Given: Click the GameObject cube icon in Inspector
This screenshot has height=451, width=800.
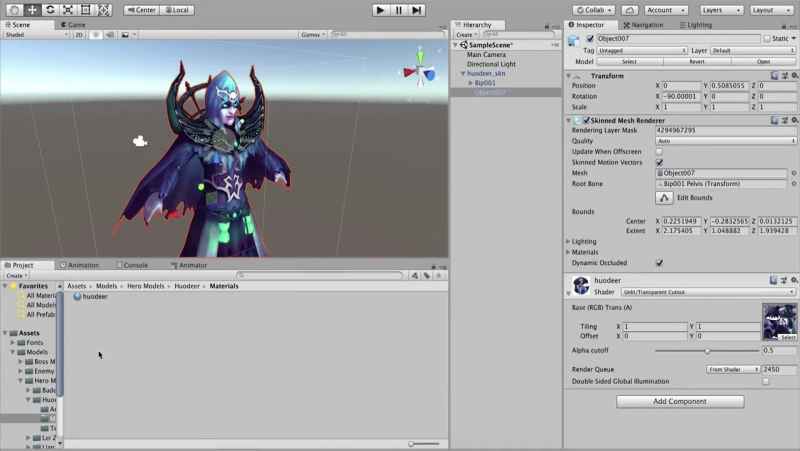Looking at the screenshot, I should (x=574, y=40).
